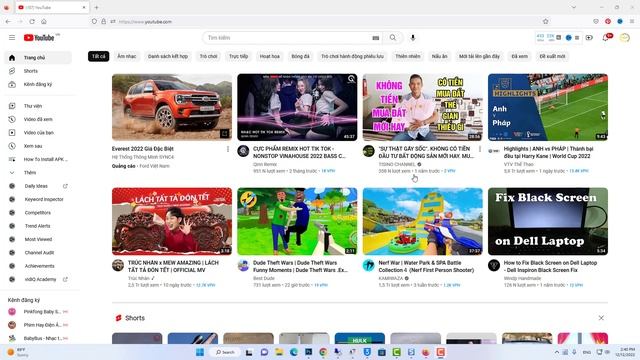Viewport: 640px width, 360px height.
Task: Open options menu for Everest 2022 ad
Action: coord(228,149)
